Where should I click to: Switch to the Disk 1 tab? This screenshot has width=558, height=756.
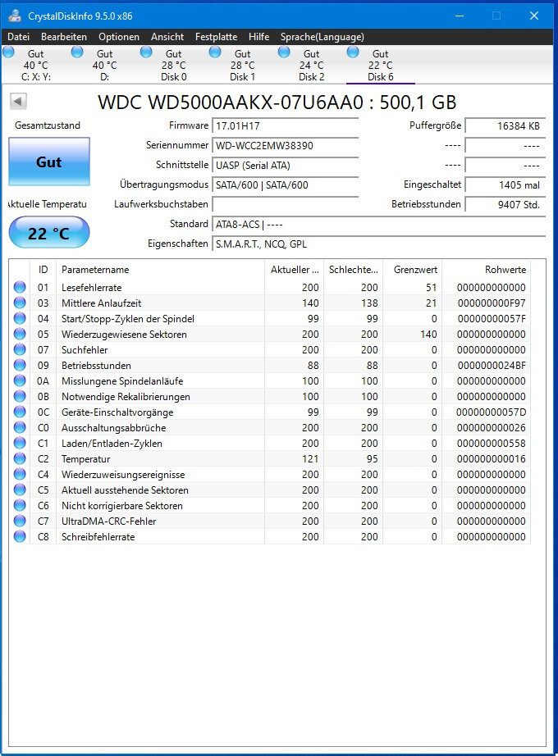pyautogui.click(x=242, y=65)
